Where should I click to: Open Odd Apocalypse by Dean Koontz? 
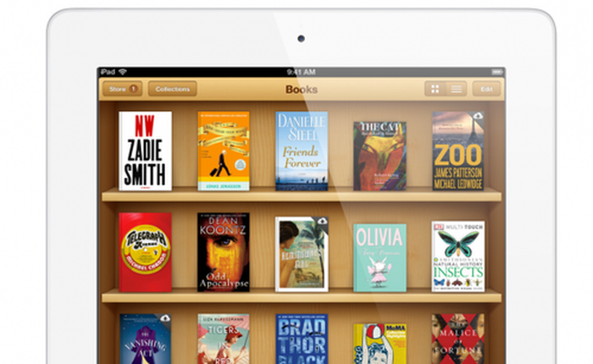tap(223, 252)
